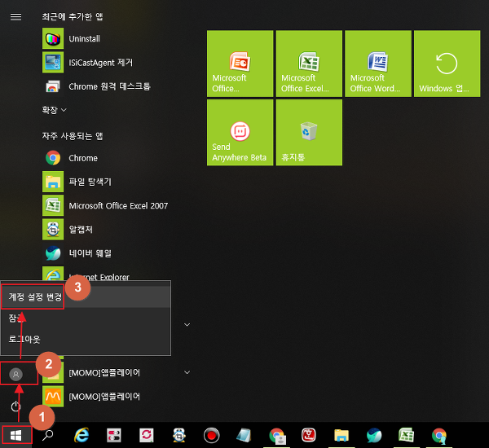Launch Uninstall from recently added apps
The height and width of the screenshot is (448, 489).
106,38
